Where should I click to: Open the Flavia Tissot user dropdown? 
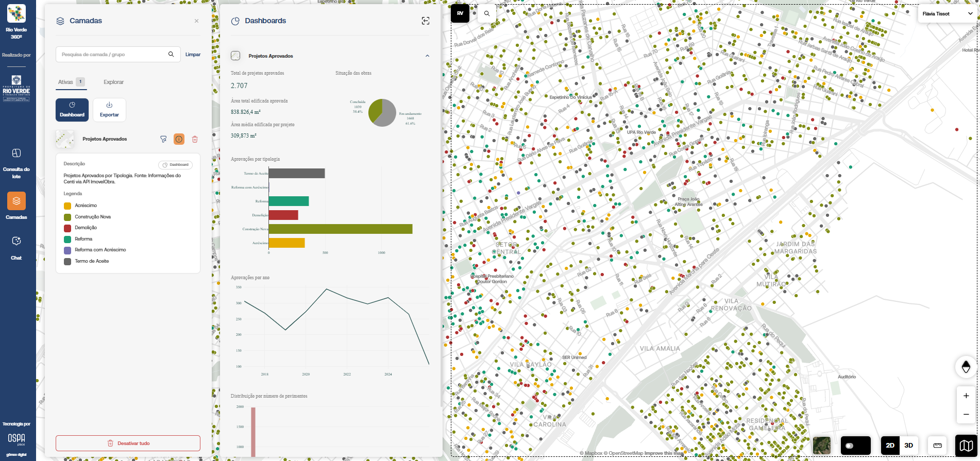click(x=947, y=14)
